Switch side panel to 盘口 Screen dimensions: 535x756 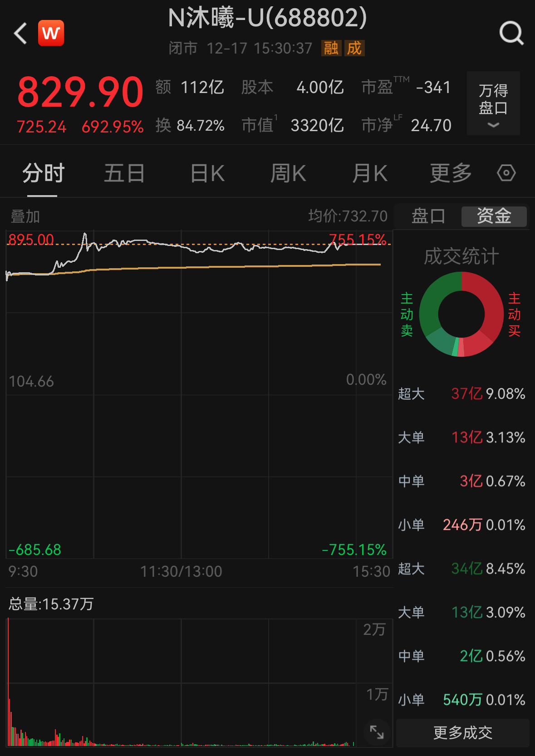click(428, 216)
